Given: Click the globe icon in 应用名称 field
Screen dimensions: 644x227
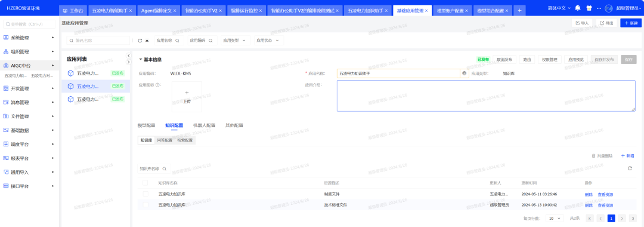Looking at the screenshot, I should (465, 73).
